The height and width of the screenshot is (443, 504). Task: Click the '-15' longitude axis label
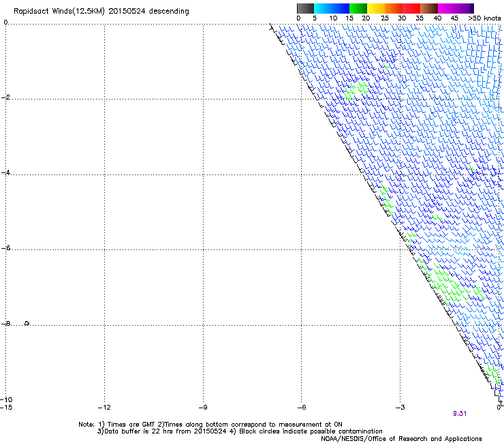pyautogui.click(x=6, y=408)
